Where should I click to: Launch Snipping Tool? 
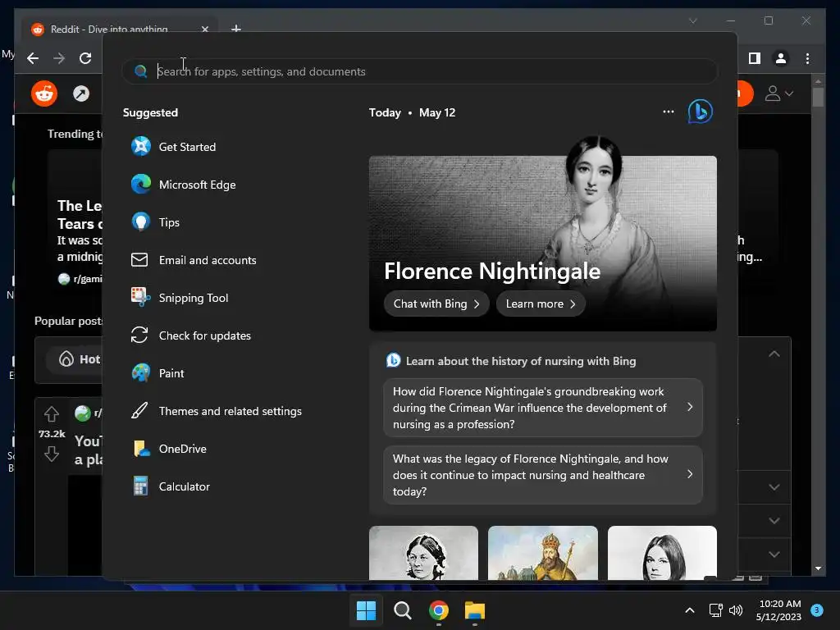click(x=180, y=298)
